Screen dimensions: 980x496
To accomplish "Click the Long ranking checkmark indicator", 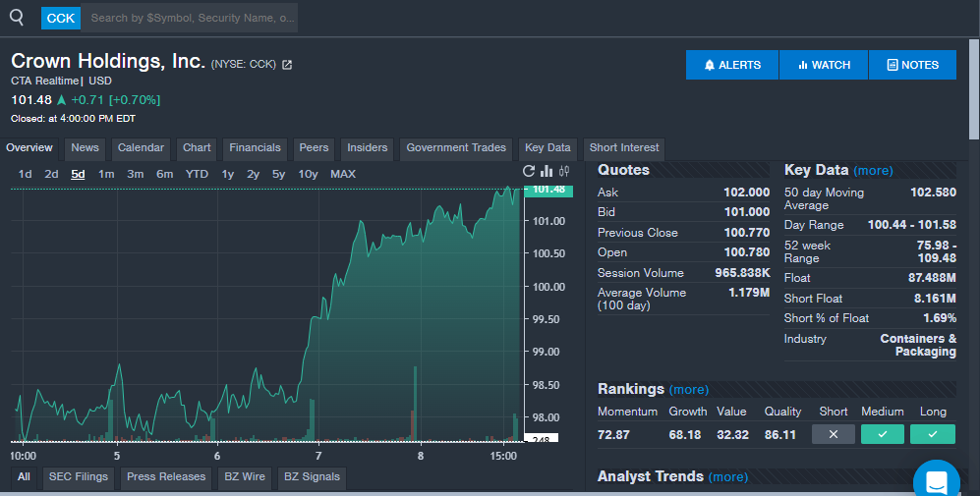I will [x=933, y=434].
